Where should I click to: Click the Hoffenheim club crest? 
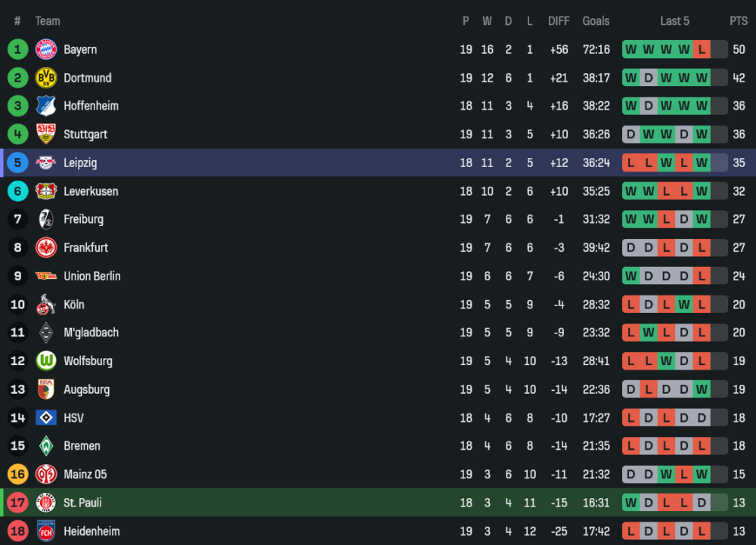[46, 106]
